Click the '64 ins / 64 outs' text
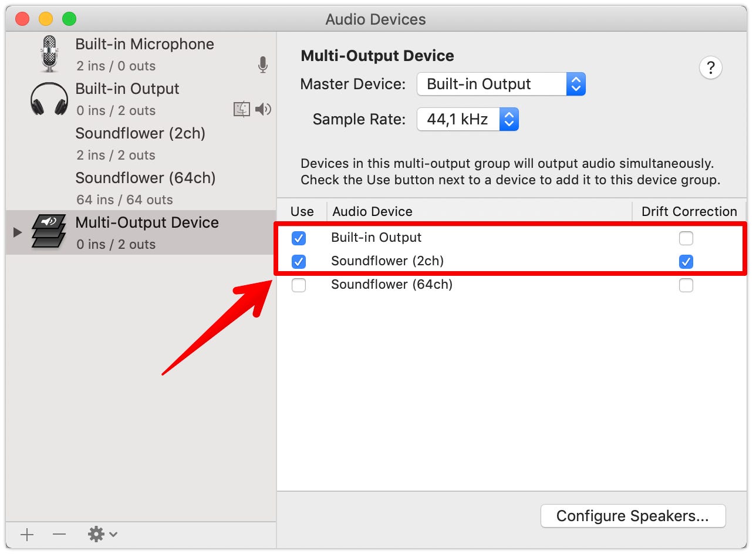 pyautogui.click(x=124, y=200)
